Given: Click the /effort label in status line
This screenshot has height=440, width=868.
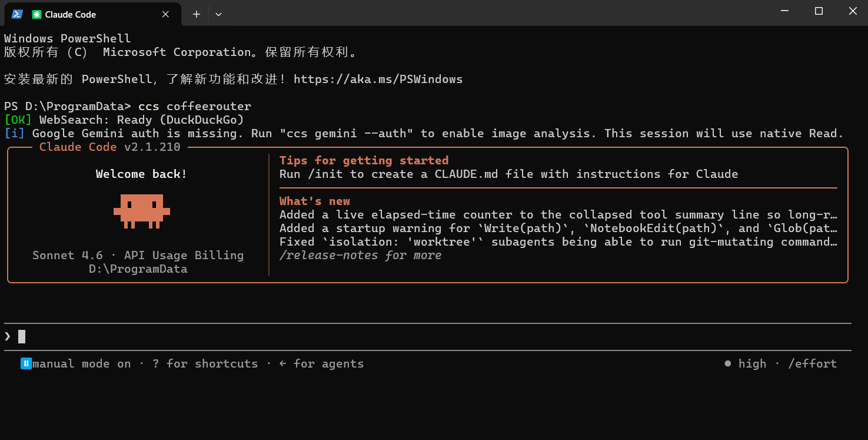Looking at the screenshot, I should click(813, 363).
